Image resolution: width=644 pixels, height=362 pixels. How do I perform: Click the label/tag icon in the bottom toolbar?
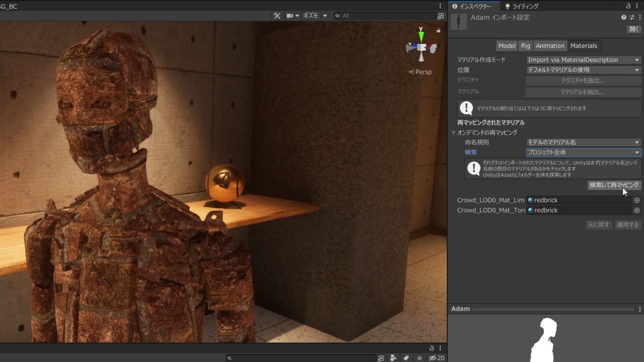coord(406,358)
